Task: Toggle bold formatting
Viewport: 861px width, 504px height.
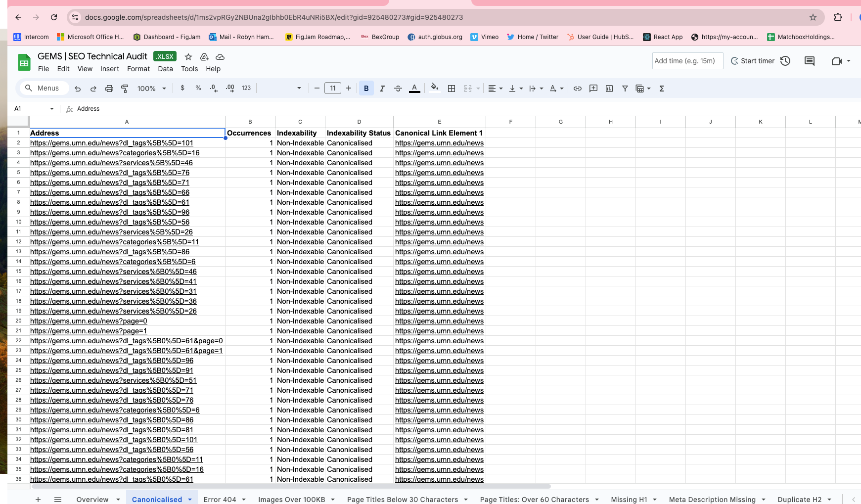Action: (366, 89)
